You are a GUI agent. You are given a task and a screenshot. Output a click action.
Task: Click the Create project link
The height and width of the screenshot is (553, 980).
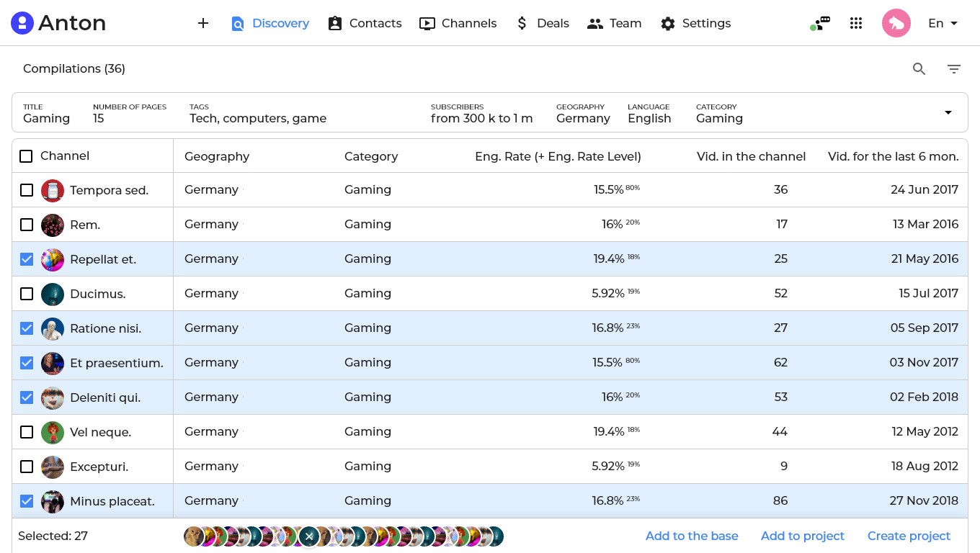[909, 536]
